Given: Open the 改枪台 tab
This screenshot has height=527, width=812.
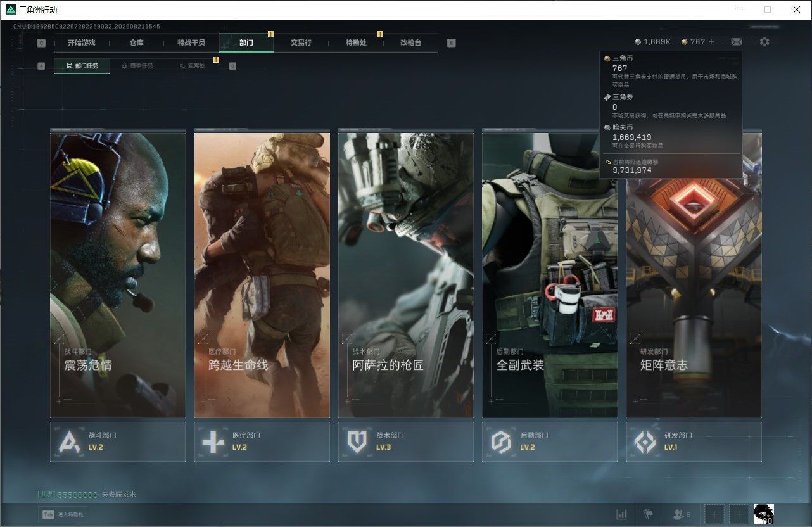Looking at the screenshot, I should (410, 42).
